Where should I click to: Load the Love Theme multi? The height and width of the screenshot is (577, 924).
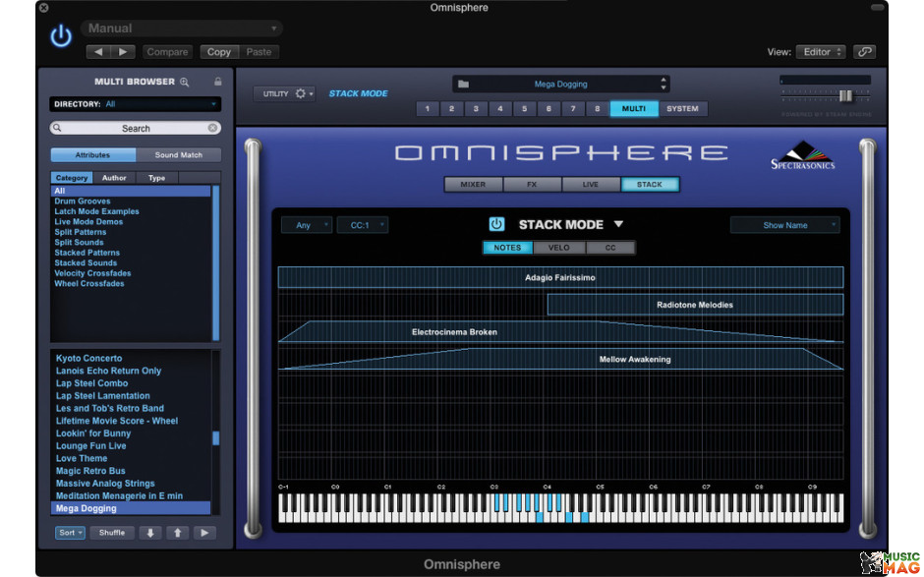pos(82,458)
